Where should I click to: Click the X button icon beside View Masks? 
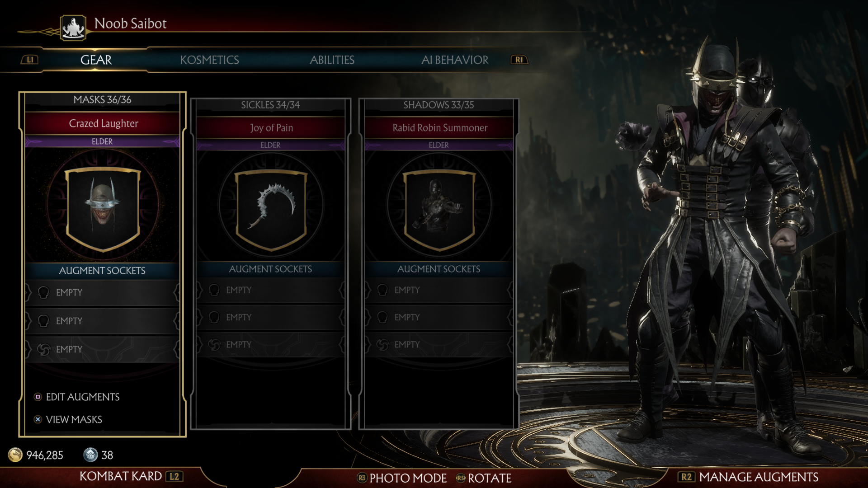pos(38,419)
